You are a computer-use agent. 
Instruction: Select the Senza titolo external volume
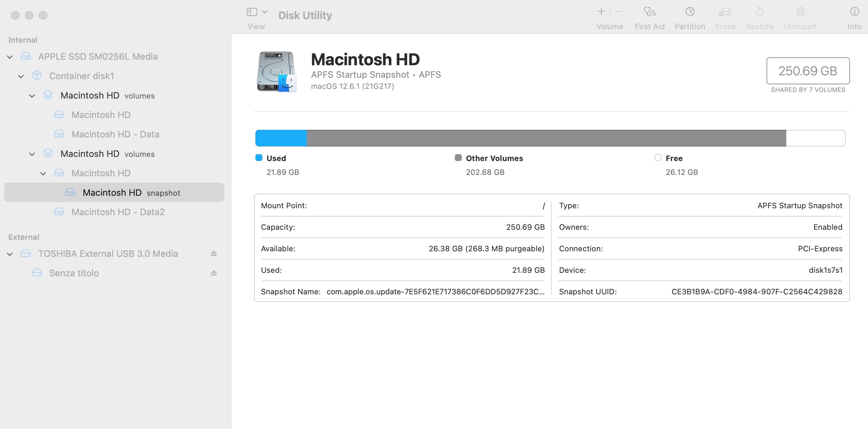pyautogui.click(x=74, y=273)
